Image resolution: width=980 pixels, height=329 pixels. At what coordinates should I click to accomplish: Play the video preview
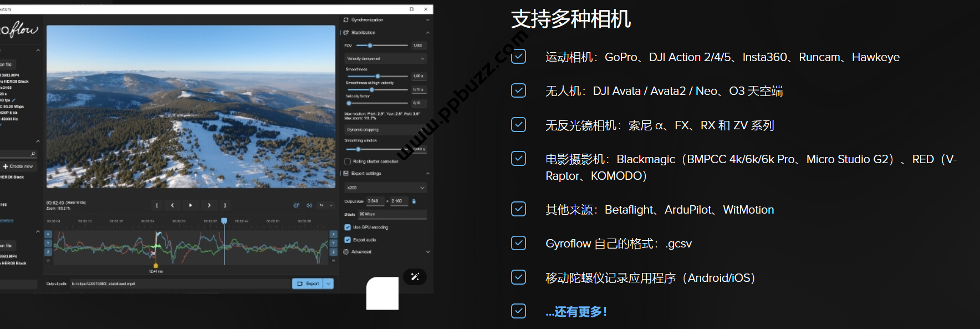[191, 205]
